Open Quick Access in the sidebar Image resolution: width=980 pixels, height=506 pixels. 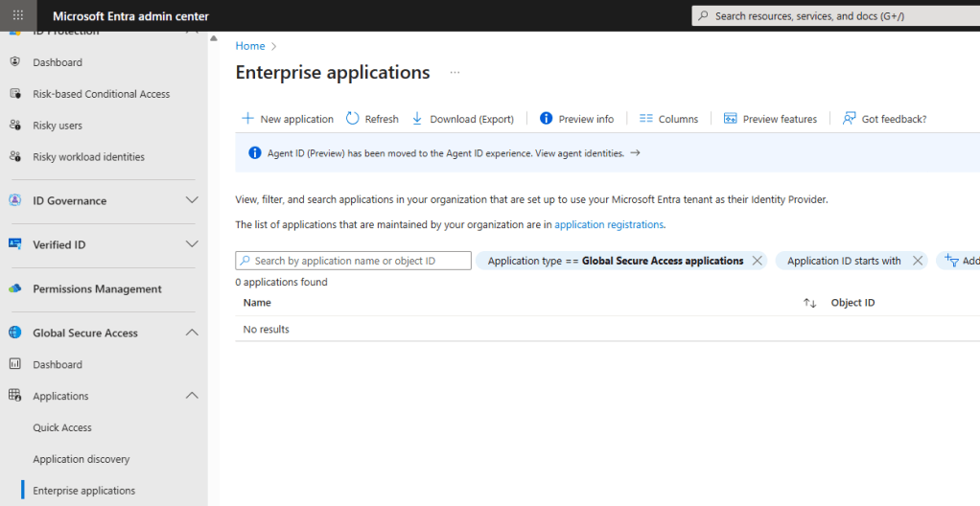(62, 427)
